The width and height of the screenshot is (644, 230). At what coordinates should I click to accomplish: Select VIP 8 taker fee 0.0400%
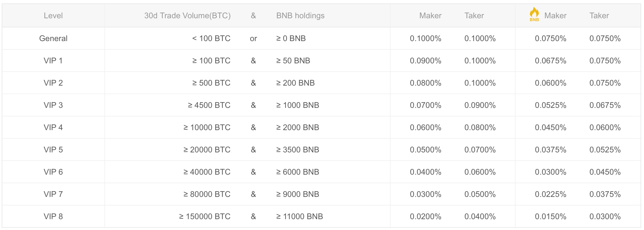[x=480, y=217]
